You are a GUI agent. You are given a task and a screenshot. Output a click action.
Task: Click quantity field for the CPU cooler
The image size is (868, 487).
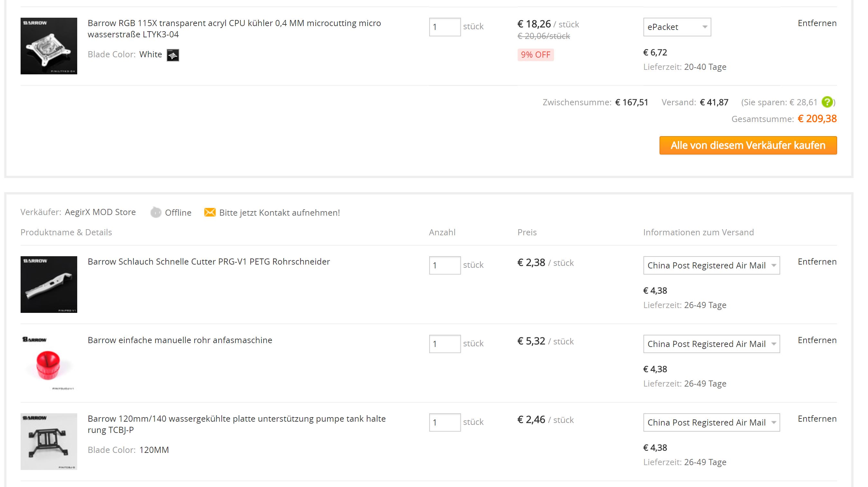coord(444,27)
